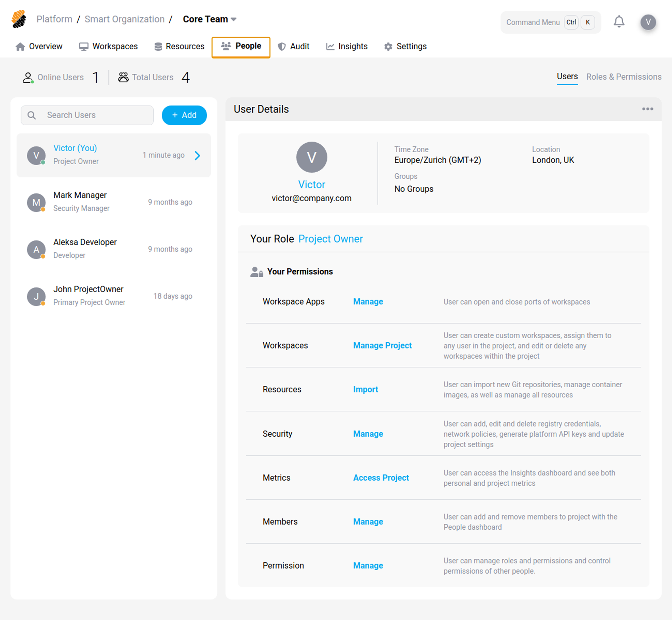Open the Settings gear tab
The height and width of the screenshot is (620, 672).
click(405, 46)
